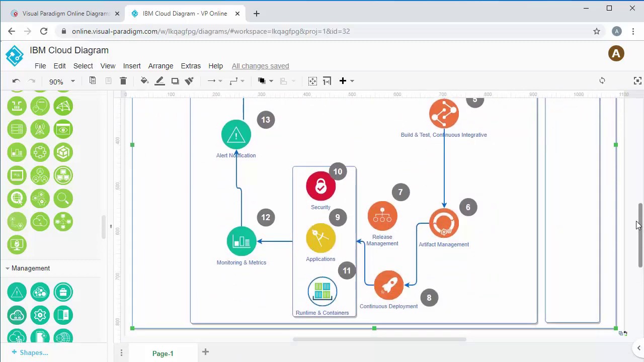The height and width of the screenshot is (362, 644).
Task: Open the fill color bucket tool
Action: pyautogui.click(x=144, y=81)
